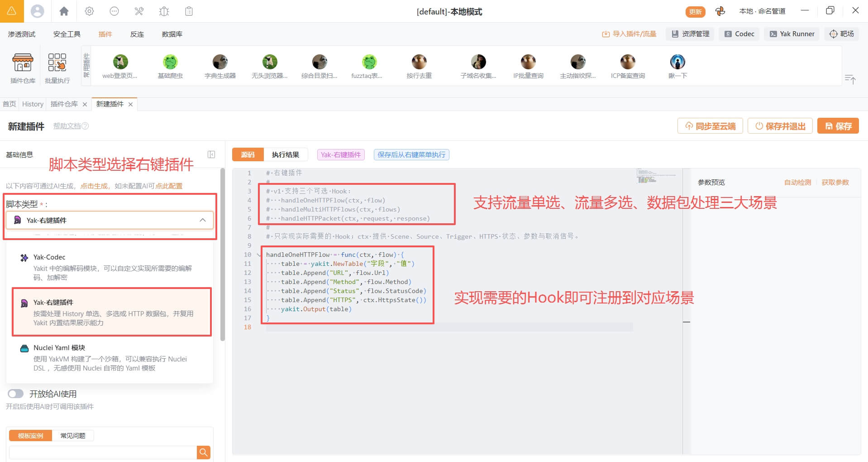
Task: Open the 数据库 menu
Action: pyautogui.click(x=172, y=34)
